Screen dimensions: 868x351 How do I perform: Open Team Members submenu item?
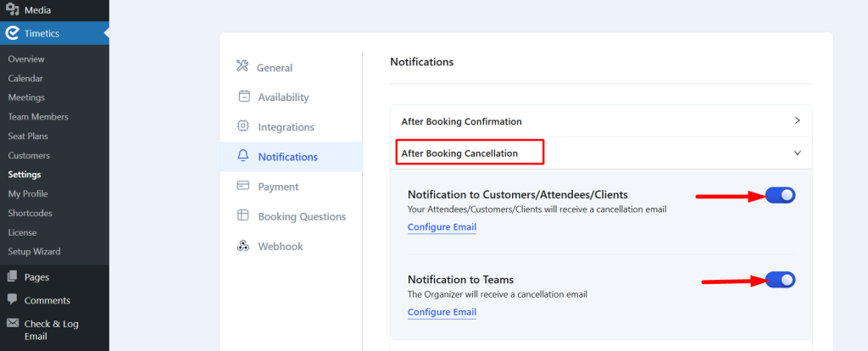point(38,117)
